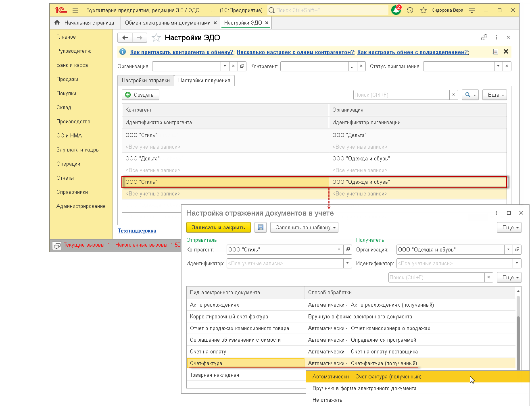Open history clock icon in title bar
This screenshot has width=532, height=407.
click(x=410, y=10)
